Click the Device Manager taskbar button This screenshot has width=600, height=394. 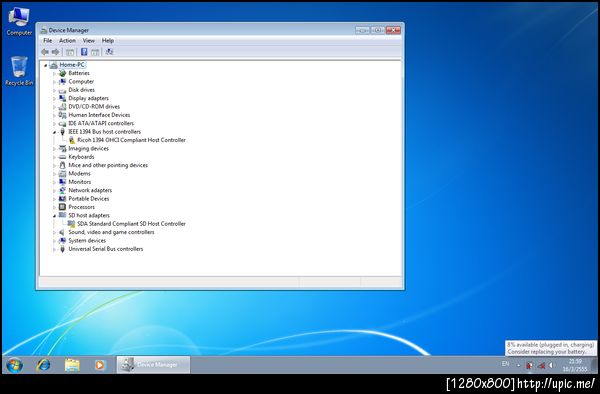(153, 365)
